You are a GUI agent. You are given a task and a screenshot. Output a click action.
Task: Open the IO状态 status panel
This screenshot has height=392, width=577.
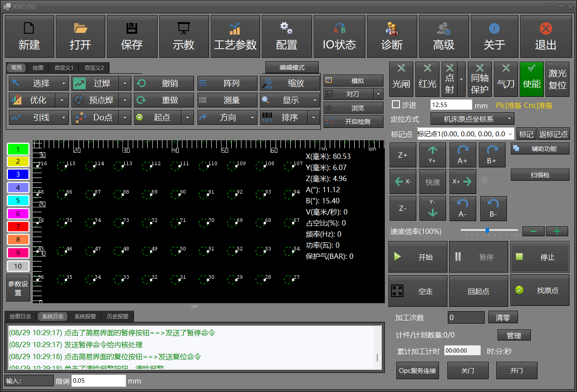[339, 36]
